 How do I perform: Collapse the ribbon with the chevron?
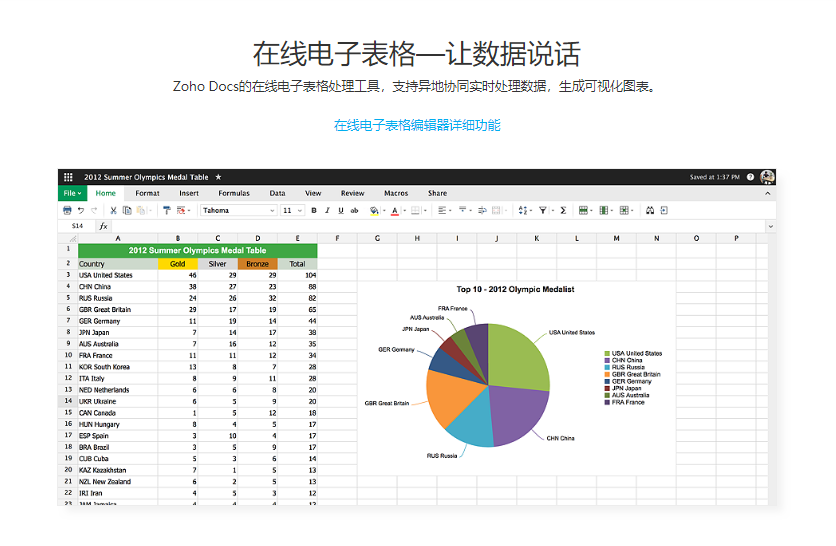tap(768, 194)
